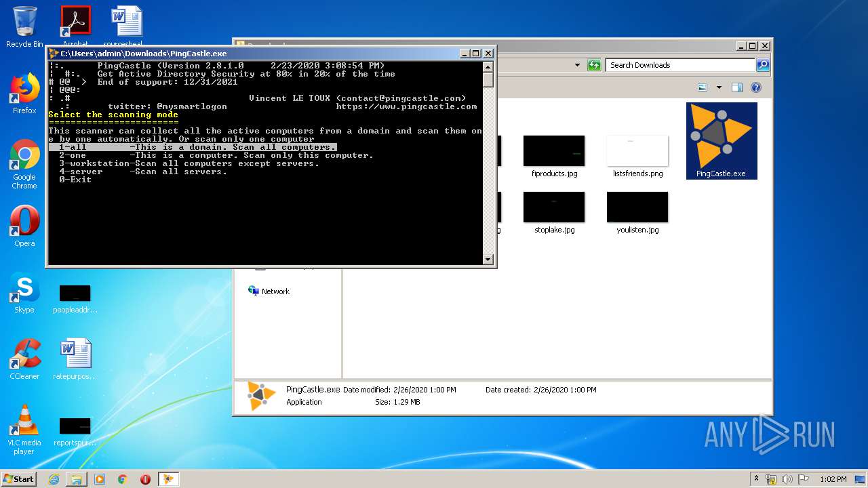868x488 pixels.
Task: Open the clock showing 1:02 PM
Action: point(833,479)
